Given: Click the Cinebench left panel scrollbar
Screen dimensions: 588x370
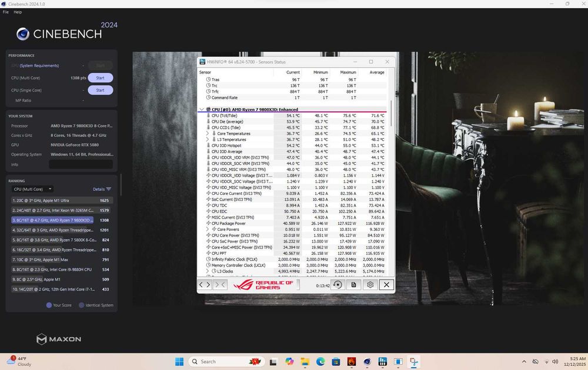Looking at the screenshot, I should coord(121,184).
